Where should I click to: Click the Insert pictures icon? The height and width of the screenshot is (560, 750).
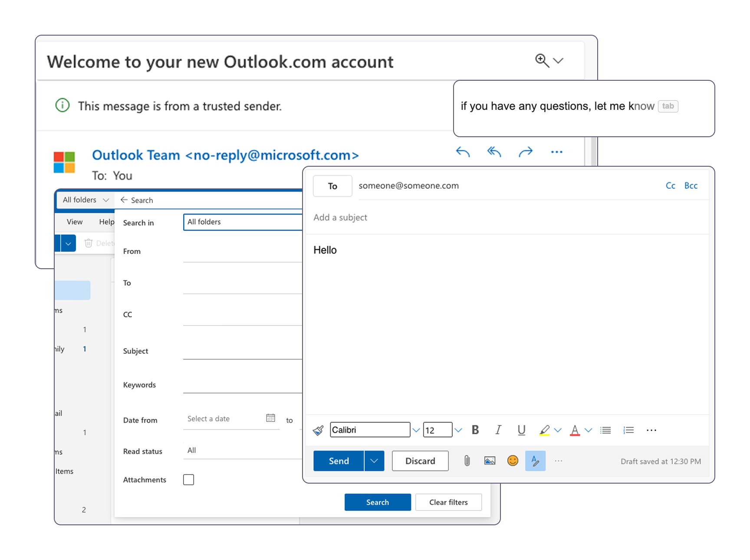[490, 461]
